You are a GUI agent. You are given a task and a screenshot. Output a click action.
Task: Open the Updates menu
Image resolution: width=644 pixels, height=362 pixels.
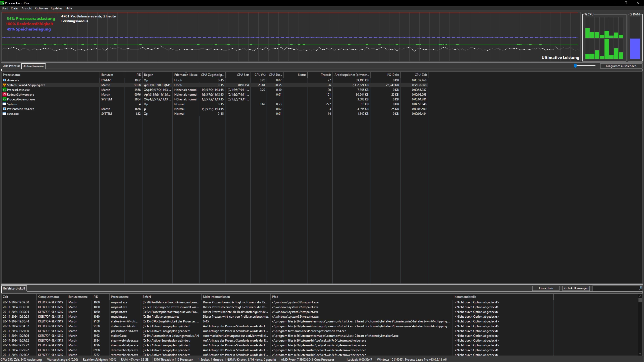[x=57, y=8]
